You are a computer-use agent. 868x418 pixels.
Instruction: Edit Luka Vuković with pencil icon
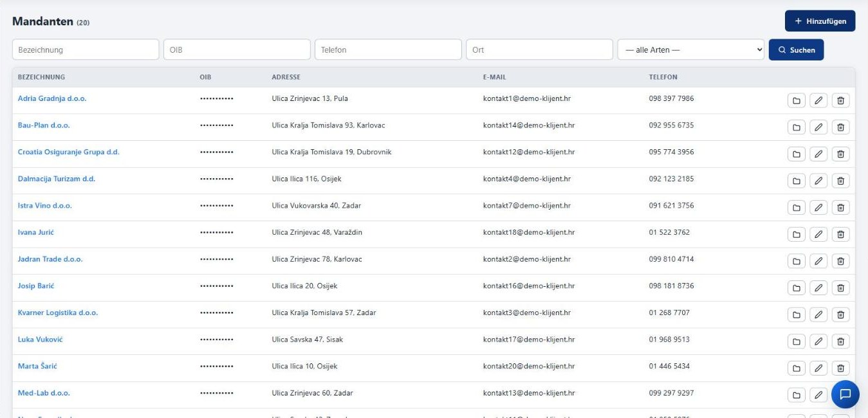coord(818,342)
